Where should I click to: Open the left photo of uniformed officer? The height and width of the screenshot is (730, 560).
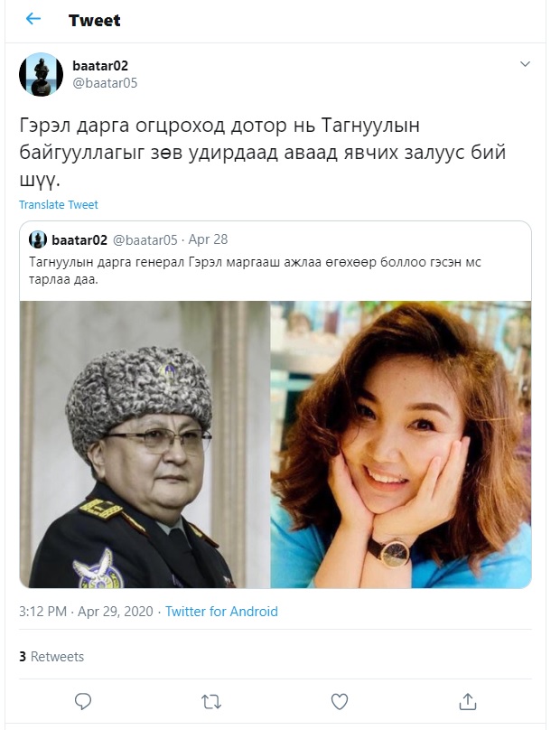coord(145,445)
